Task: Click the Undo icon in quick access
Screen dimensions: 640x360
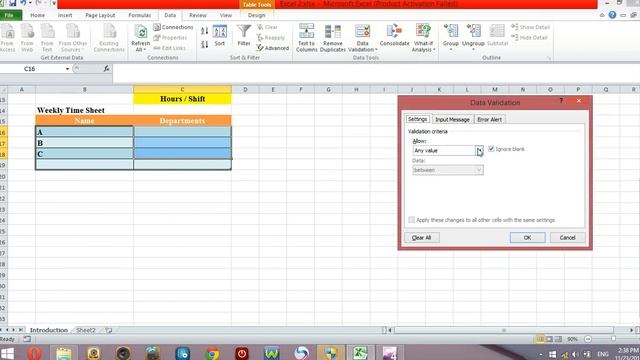Action: coord(24,3)
